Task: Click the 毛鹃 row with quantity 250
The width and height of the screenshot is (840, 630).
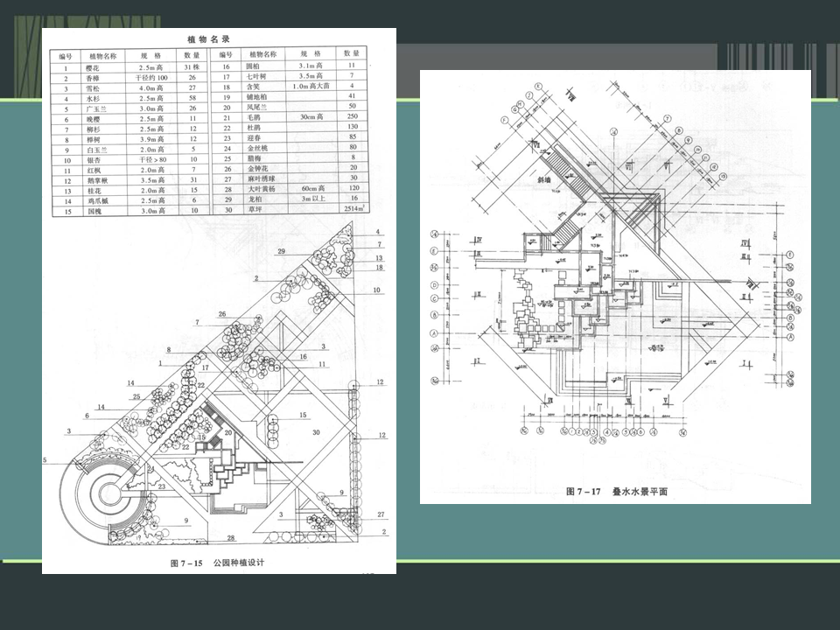Action: click(289, 116)
